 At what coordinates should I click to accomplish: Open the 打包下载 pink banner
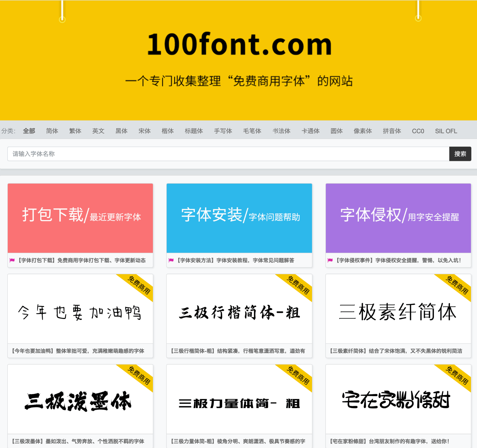[80, 218]
